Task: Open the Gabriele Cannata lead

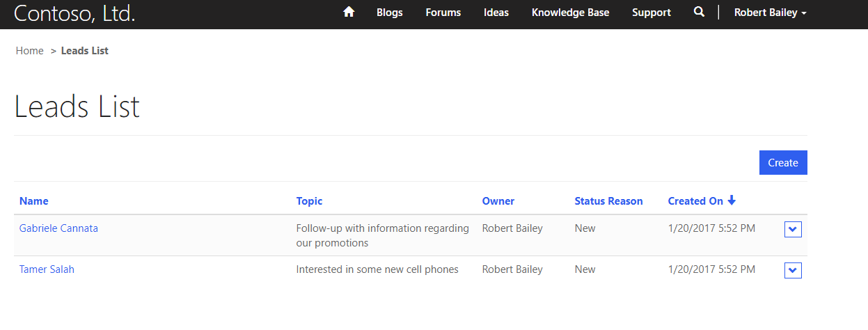Action: pos(58,228)
